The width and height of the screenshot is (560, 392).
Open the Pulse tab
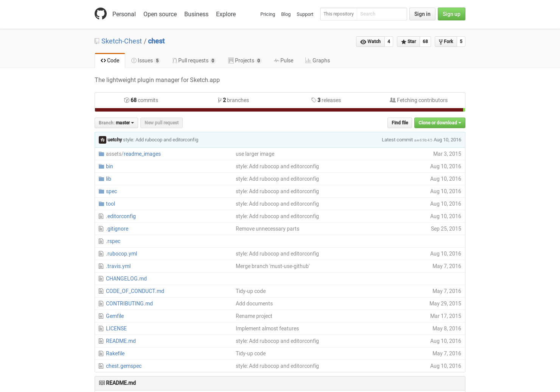(x=284, y=60)
